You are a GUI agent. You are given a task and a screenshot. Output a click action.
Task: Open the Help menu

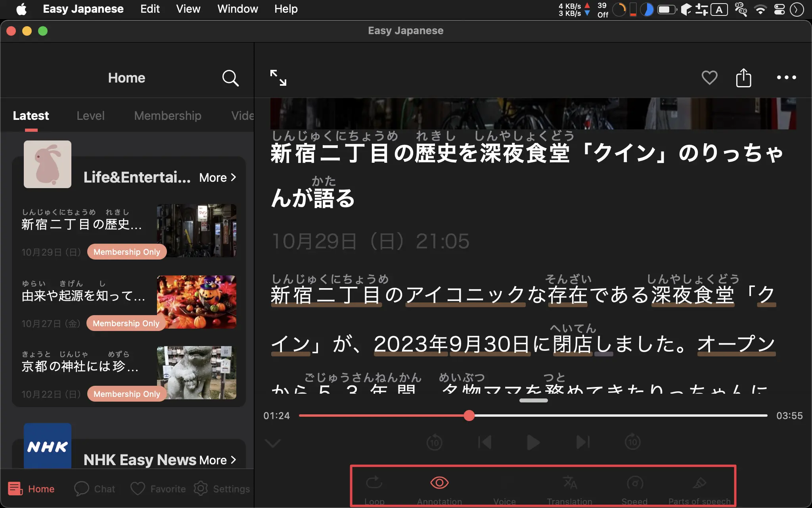click(x=286, y=9)
